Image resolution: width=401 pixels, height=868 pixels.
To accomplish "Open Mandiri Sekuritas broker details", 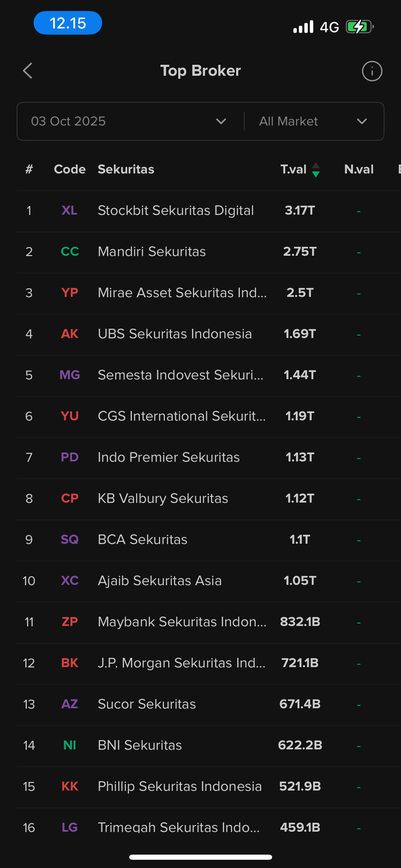I will pyautogui.click(x=151, y=252).
